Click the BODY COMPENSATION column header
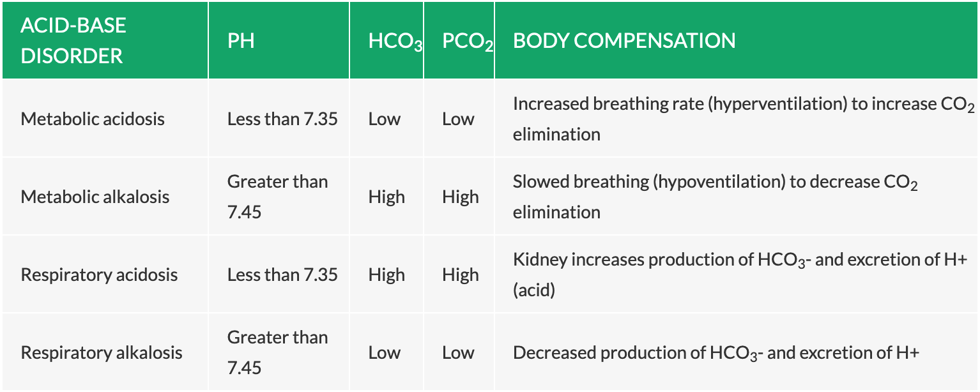Image resolution: width=980 pixels, height=392 pixels. point(624,41)
